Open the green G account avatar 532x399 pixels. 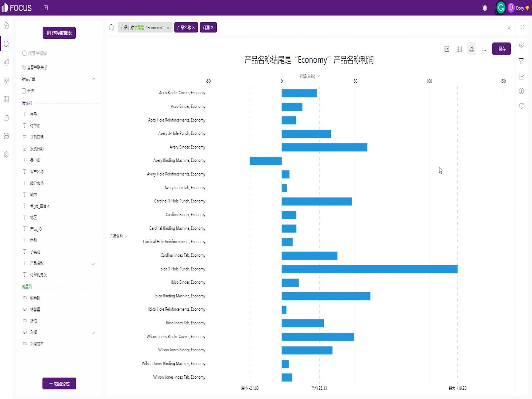pyautogui.click(x=501, y=8)
